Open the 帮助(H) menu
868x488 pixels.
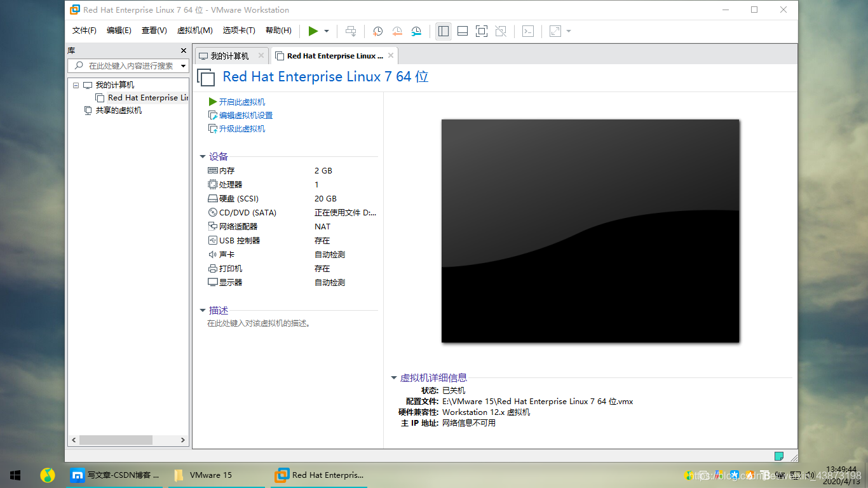(x=278, y=30)
